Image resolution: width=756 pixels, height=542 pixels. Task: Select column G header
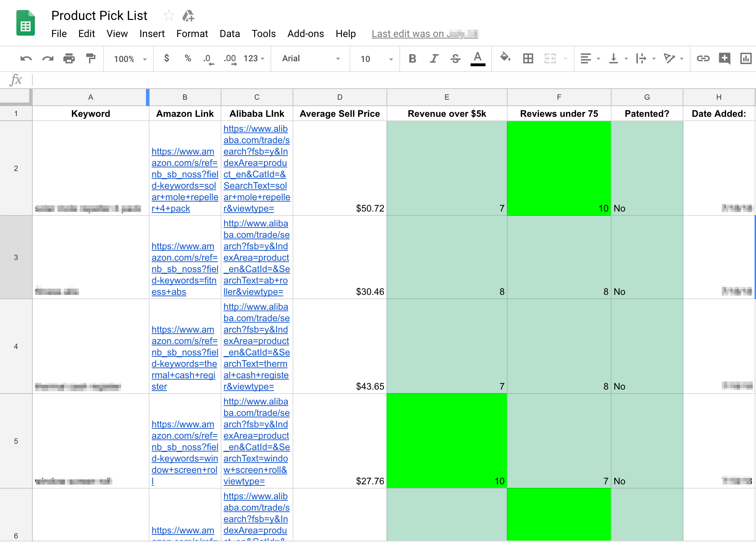[647, 97]
